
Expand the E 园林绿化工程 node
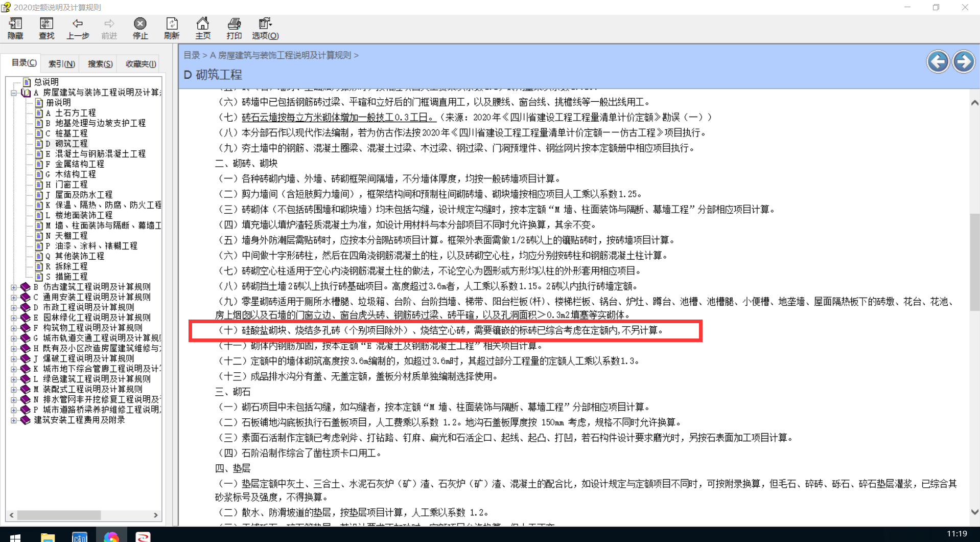tap(14, 318)
